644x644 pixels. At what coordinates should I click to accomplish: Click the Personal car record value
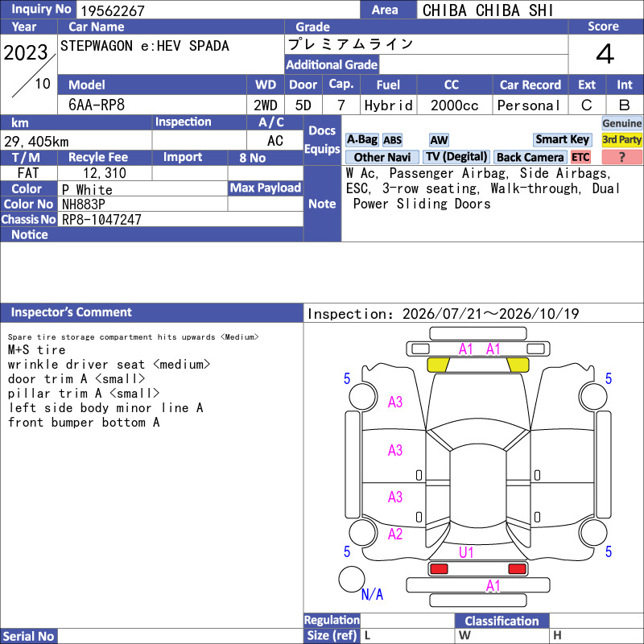[x=529, y=105]
